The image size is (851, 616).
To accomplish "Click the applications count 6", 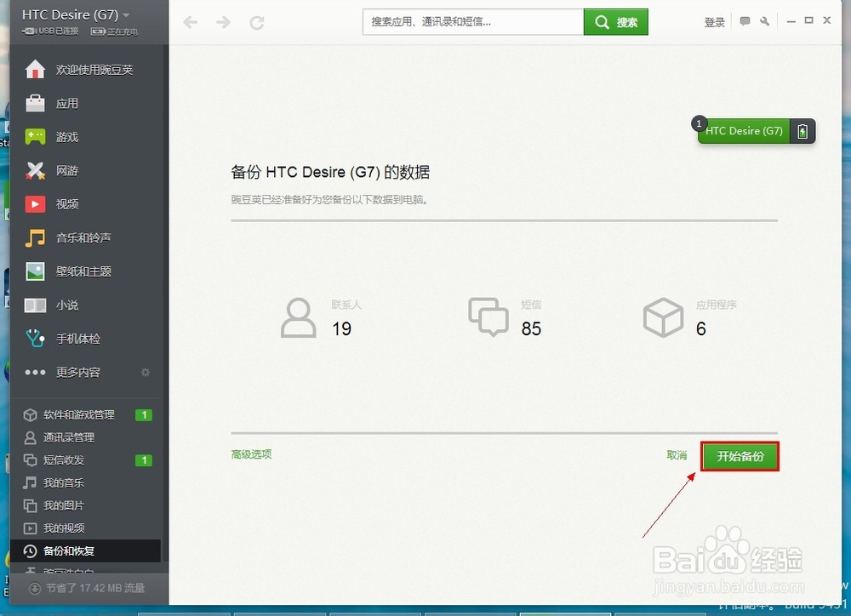I will point(701,329).
